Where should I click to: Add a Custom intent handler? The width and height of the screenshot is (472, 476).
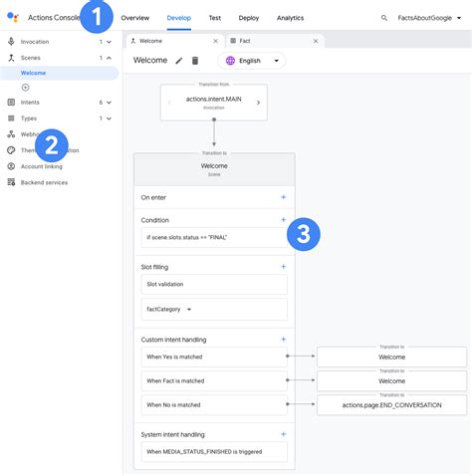[284, 340]
